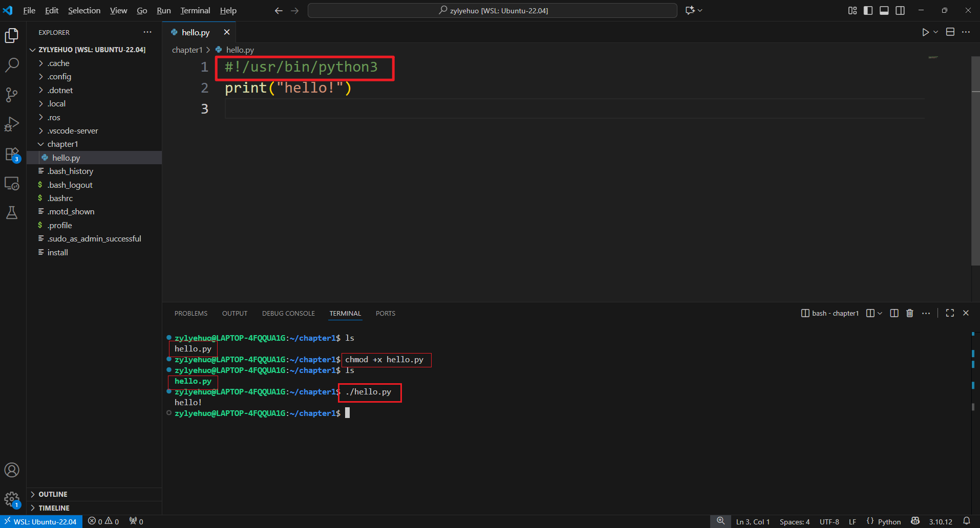Screen dimensions: 980x528
Task: Open errors and warnings status item
Action: [103, 521]
